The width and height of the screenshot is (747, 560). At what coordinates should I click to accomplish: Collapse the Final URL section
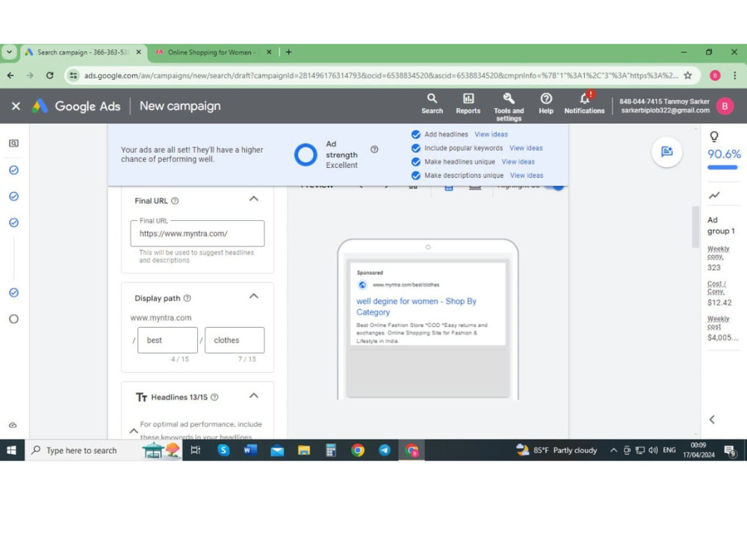[254, 199]
